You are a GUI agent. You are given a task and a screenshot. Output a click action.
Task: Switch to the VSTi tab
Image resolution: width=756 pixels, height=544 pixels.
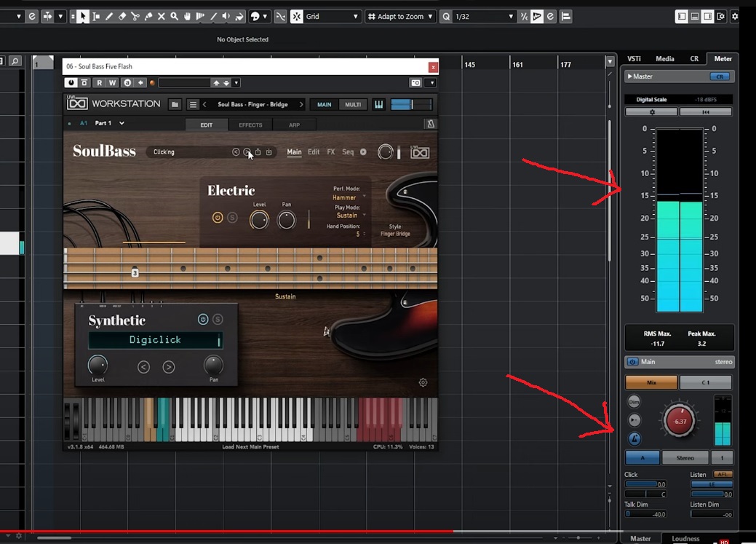[634, 59]
